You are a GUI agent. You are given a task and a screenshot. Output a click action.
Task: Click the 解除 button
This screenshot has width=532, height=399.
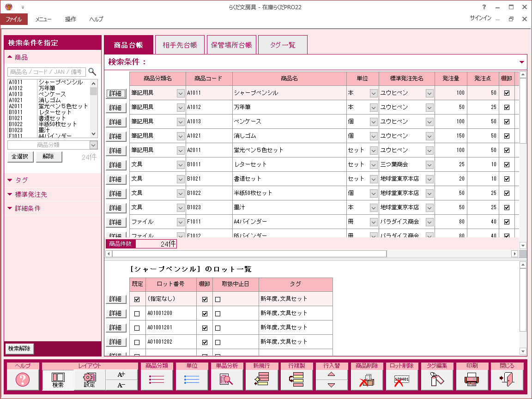tap(48, 157)
